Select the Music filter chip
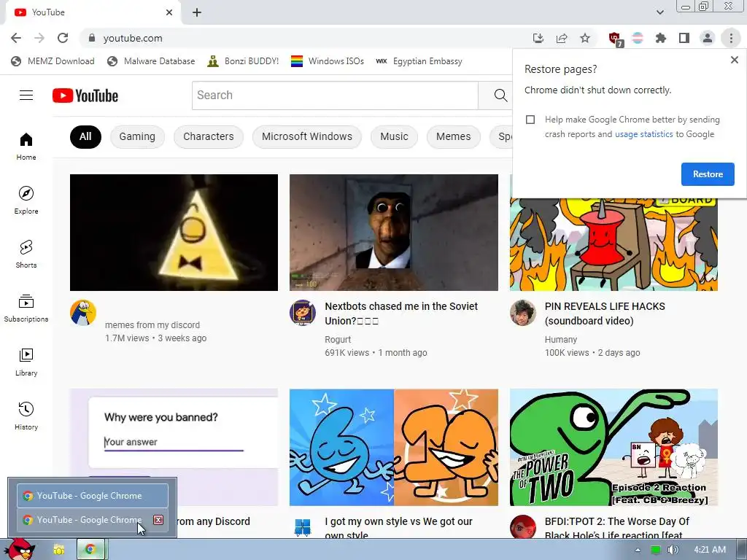The height and width of the screenshot is (560, 747). (394, 136)
